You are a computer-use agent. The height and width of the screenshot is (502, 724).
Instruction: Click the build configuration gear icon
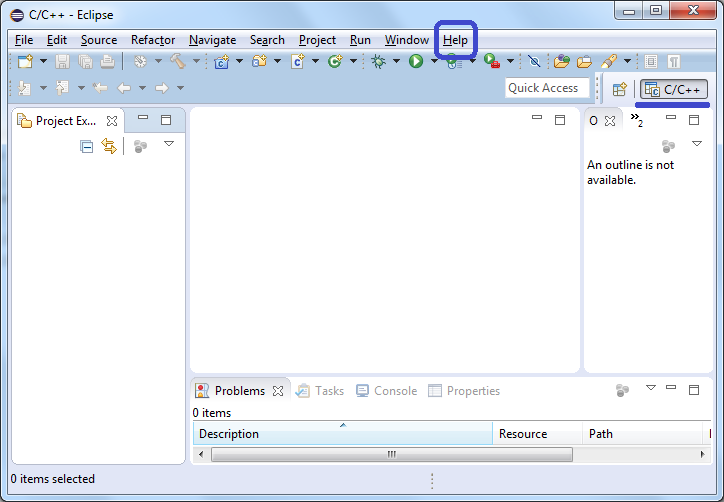point(140,61)
